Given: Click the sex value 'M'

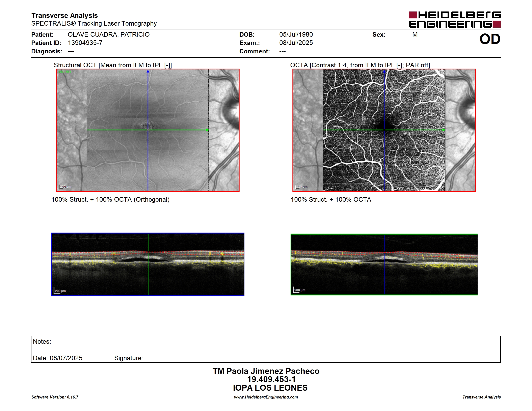Looking at the screenshot, I should tap(415, 34).
